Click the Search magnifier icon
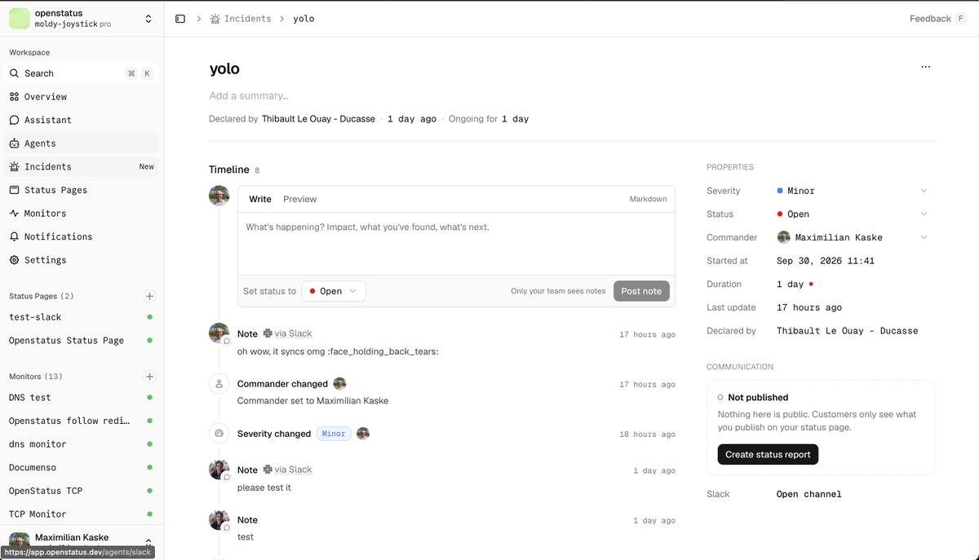This screenshot has height=560, width=979. point(14,73)
